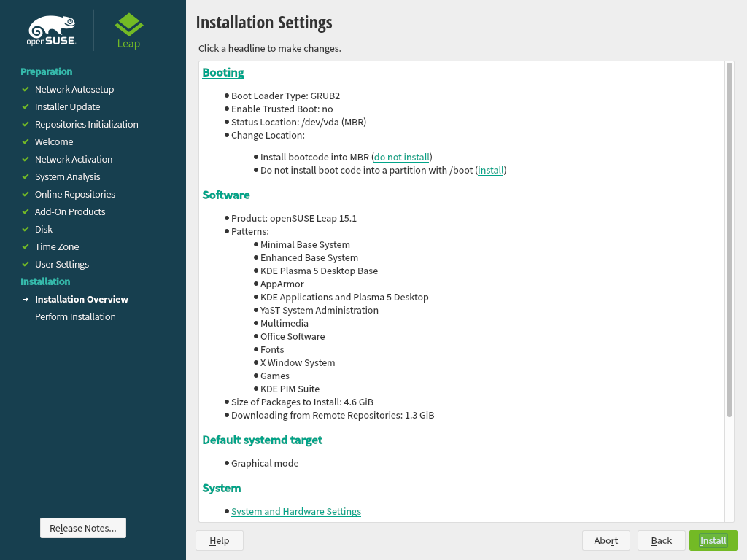Select Welcome step in sidebar
This screenshot has height=560, width=747.
coord(54,142)
